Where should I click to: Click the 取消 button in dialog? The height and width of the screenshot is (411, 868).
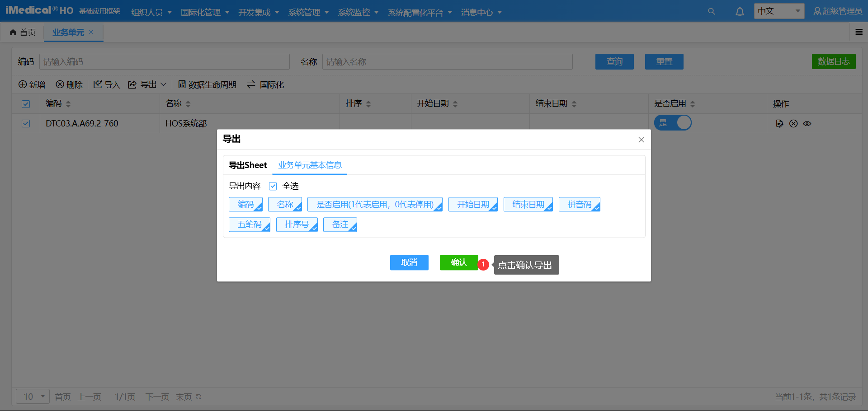(409, 262)
